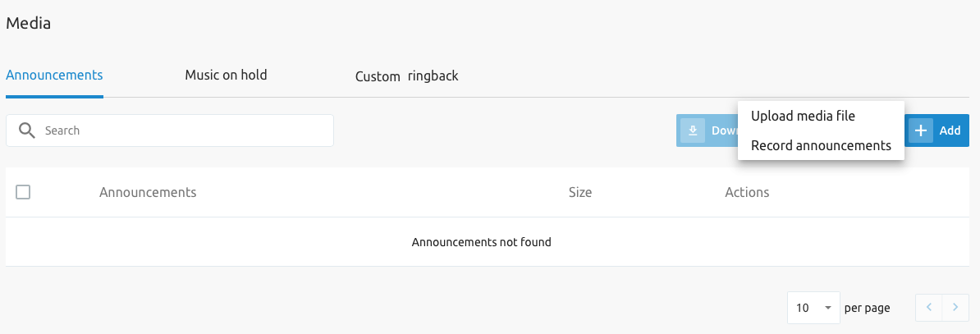Go to the previous page with the left chevron
The image size is (980, 334).
click(x=929, y=307)
